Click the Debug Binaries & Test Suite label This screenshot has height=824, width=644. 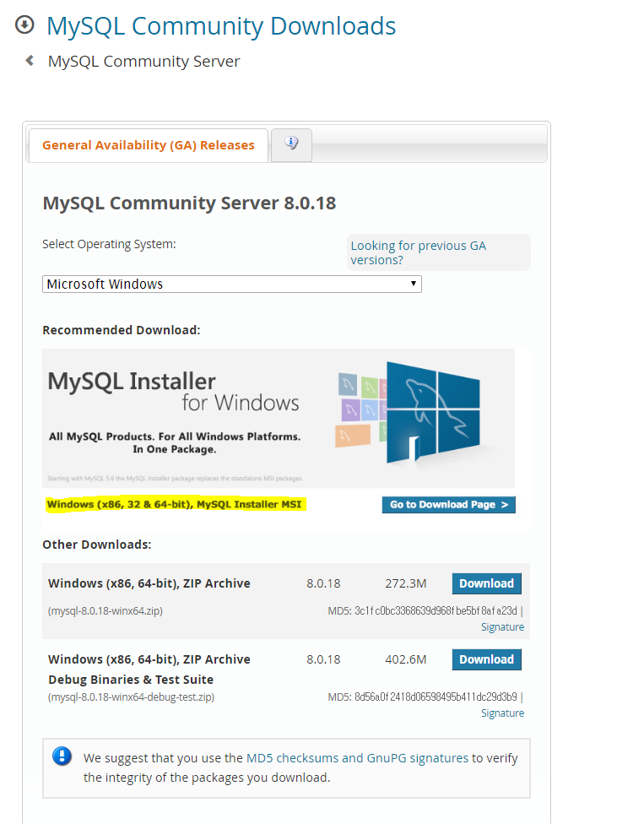(131, 680)
